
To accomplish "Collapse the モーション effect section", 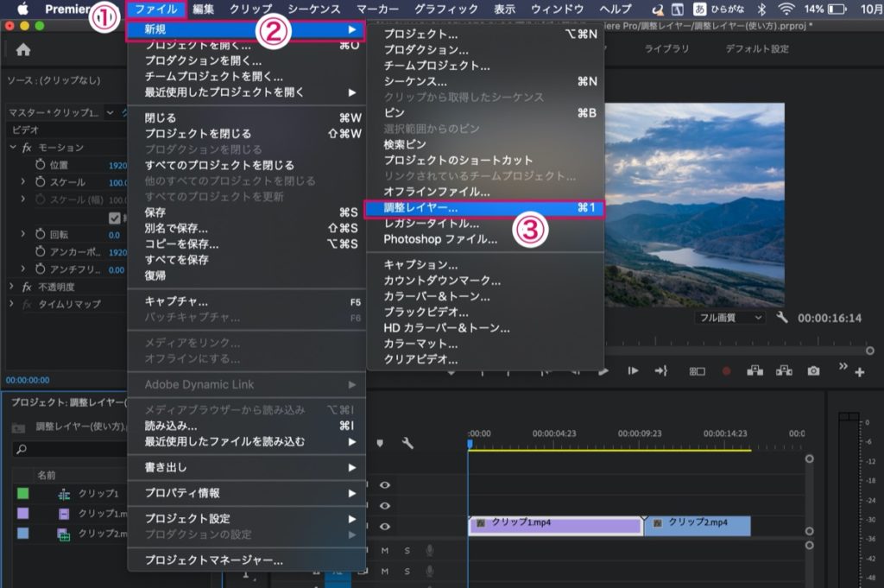I will 12,148.
